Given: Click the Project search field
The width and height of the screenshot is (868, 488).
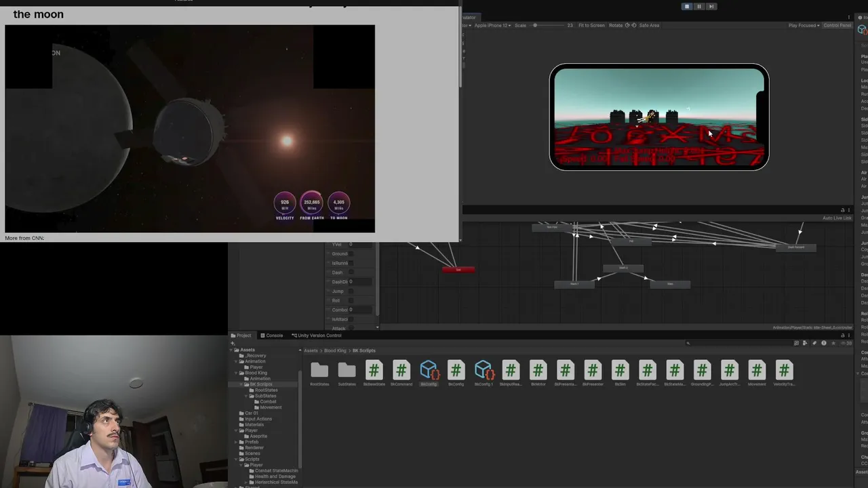Looking at the screenshot, I should click(738, 343).
